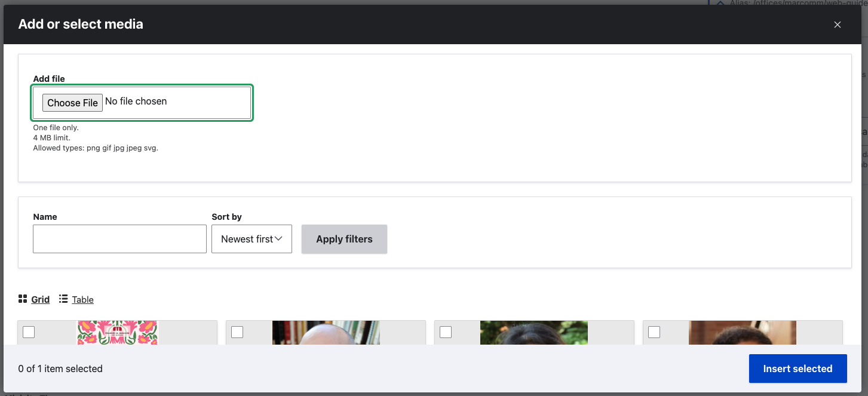Switch to Grid view
This screenshot has width=868, height=396.
(x=40, y=299)
